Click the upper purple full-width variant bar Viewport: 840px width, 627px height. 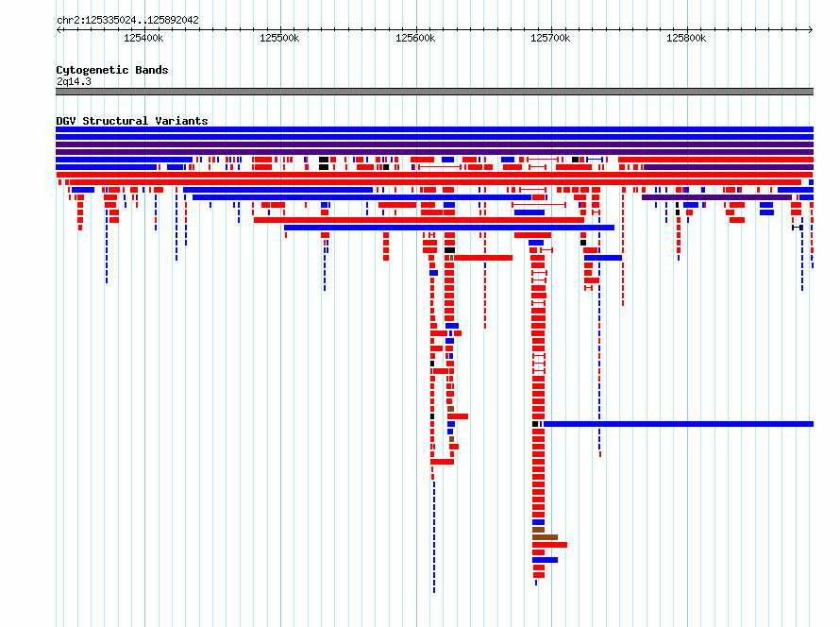tap(434, 144)
